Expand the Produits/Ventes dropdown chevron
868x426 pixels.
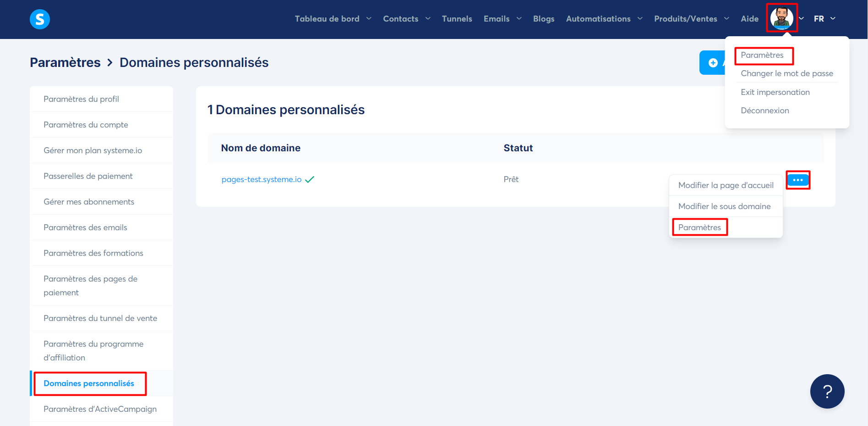726,18
